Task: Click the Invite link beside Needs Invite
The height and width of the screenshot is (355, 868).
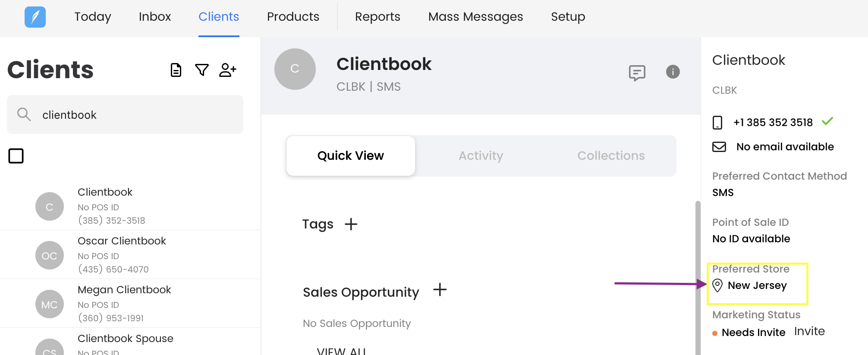Action: [x=809, y=331]
